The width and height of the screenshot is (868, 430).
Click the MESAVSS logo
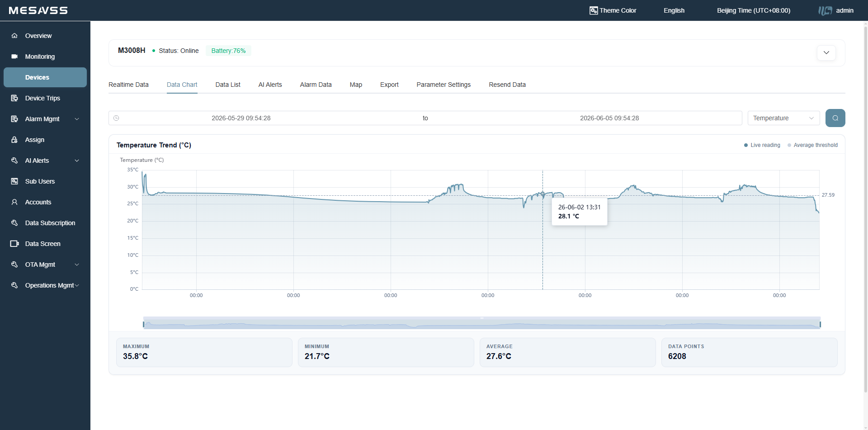pyautogui.click(x=38, y=10)
